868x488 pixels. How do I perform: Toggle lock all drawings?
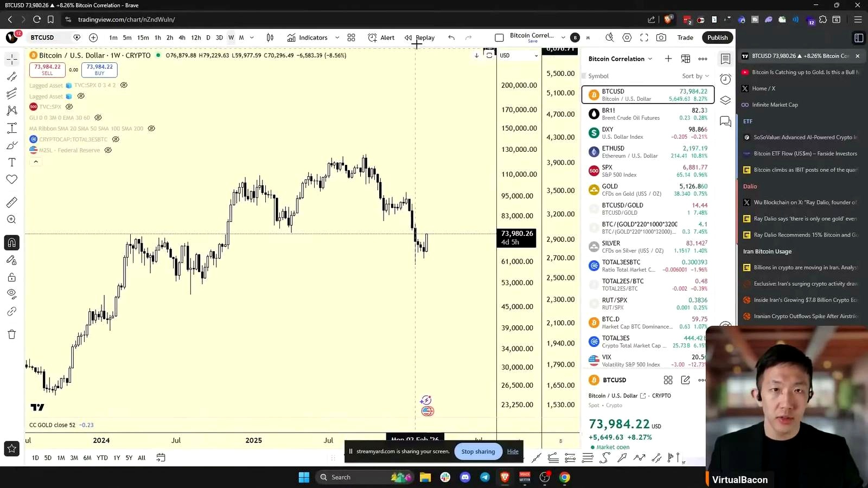pyautogui.click(x=11, y=277)
